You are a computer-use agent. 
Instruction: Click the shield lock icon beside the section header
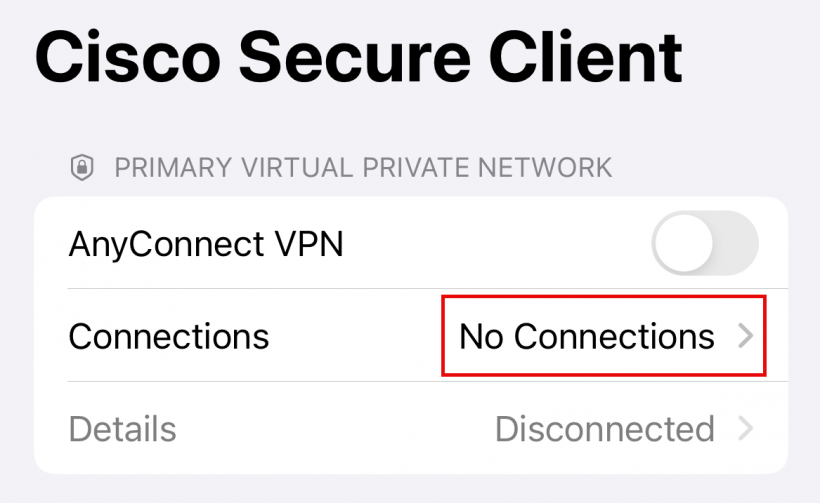(81, 167)
